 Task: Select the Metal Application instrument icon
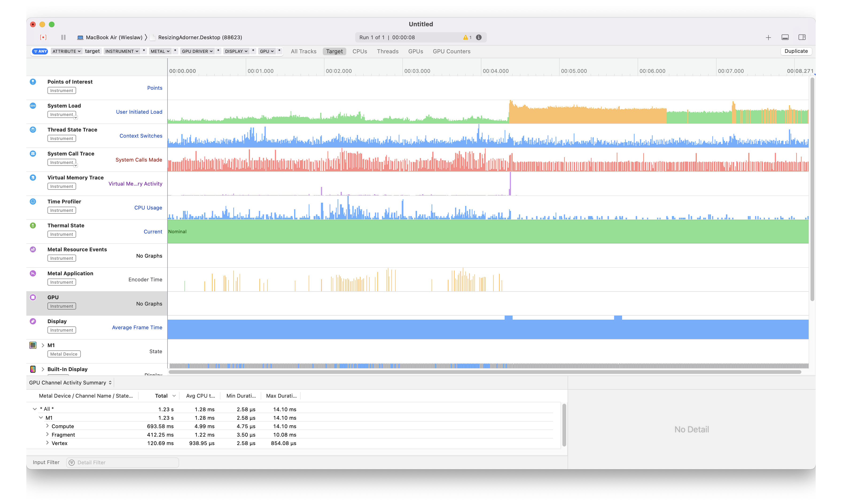click(x=33, y=273)
